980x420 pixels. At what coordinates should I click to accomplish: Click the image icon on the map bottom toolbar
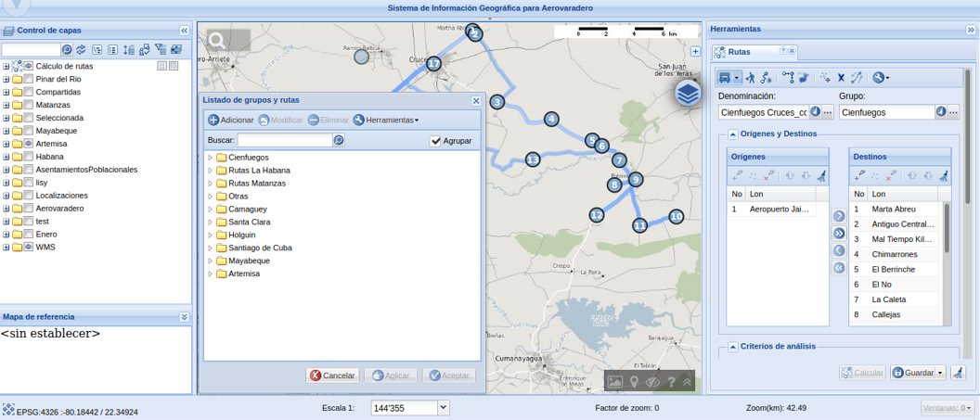tap(615, 382)
